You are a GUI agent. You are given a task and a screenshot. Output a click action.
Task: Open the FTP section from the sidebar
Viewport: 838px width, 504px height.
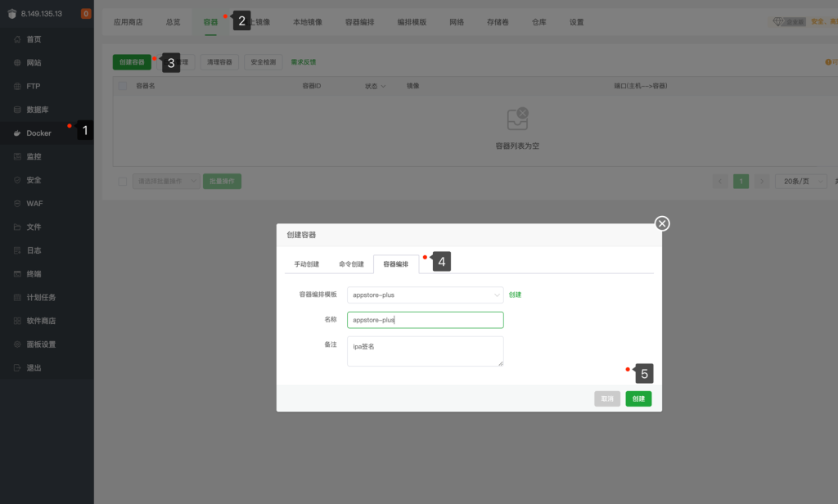click(x=34, y=85)
